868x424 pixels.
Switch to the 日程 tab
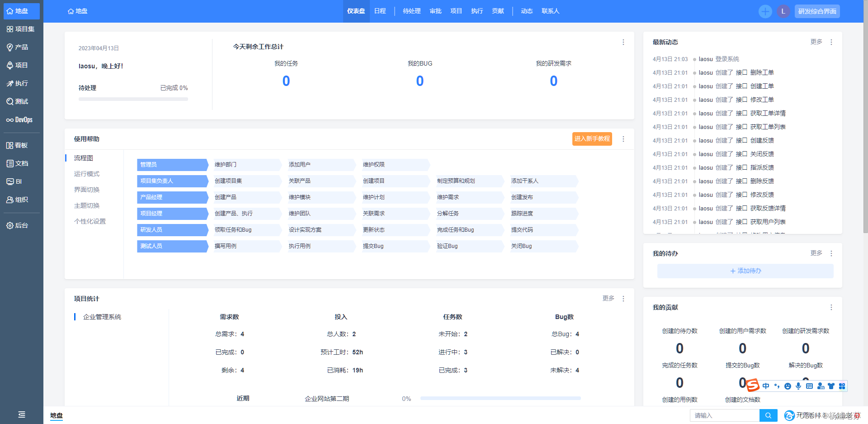380,11
